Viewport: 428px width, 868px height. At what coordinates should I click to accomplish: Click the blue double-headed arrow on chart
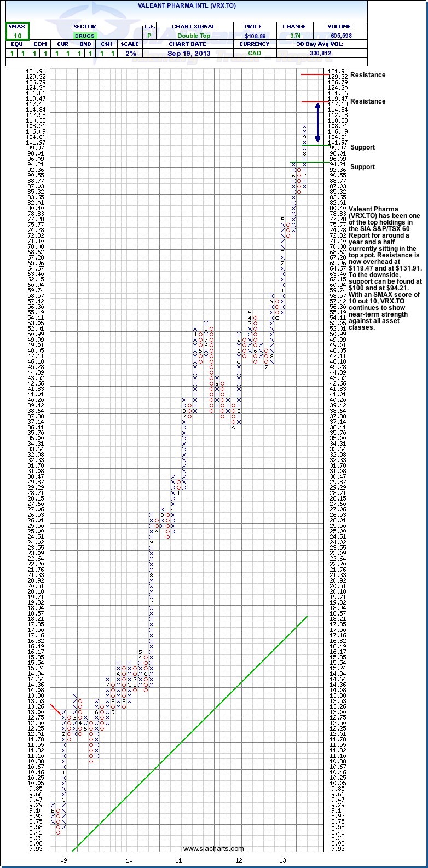tap(317, 123)
